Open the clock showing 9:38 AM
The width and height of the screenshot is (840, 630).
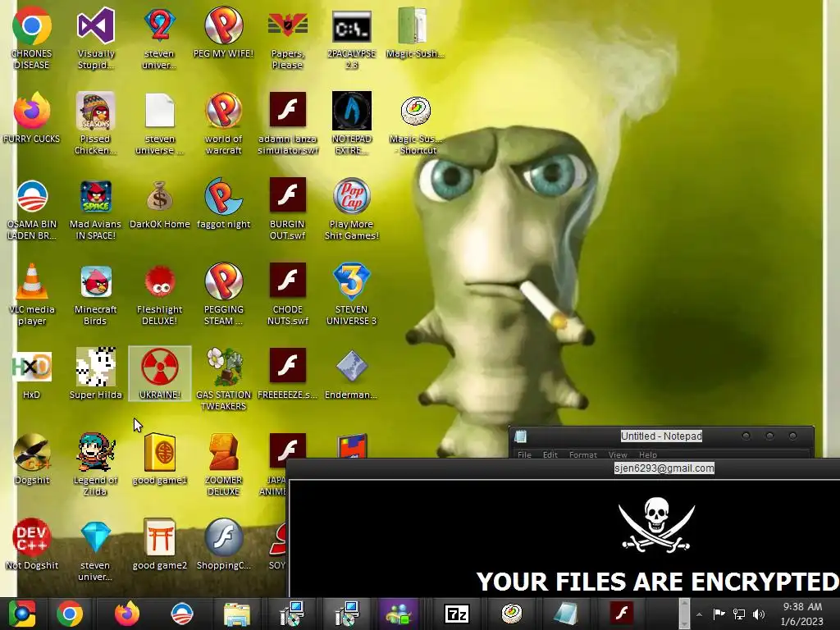point(802,614)
